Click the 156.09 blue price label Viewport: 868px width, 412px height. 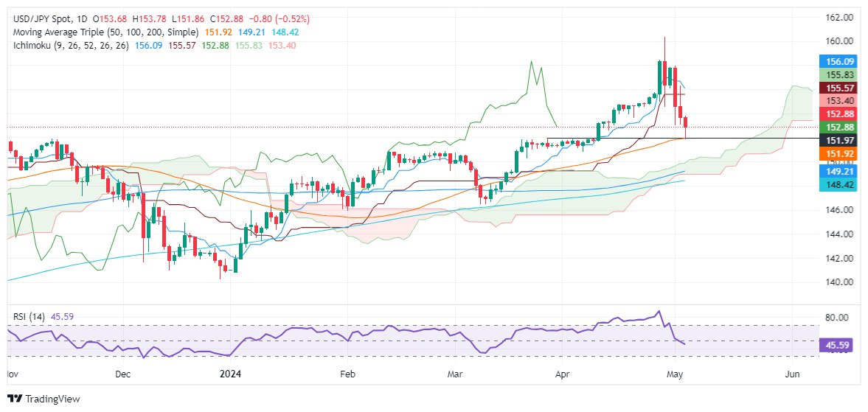(x=838, y=61)
